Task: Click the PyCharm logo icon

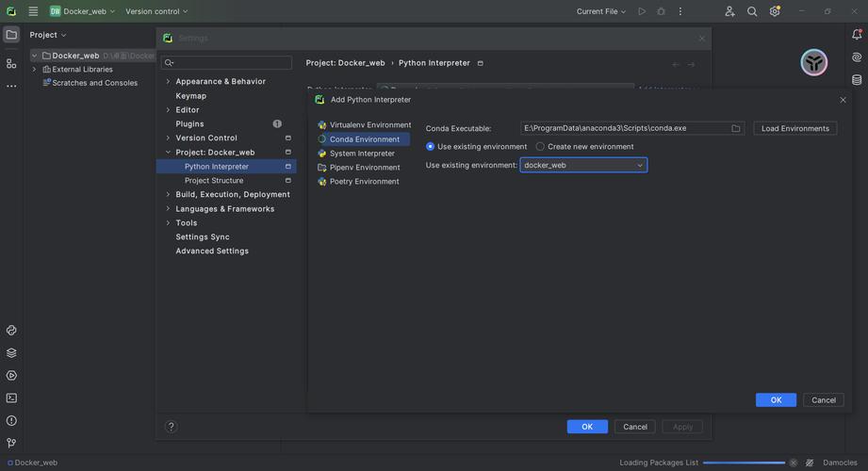Action: point(11,11)
